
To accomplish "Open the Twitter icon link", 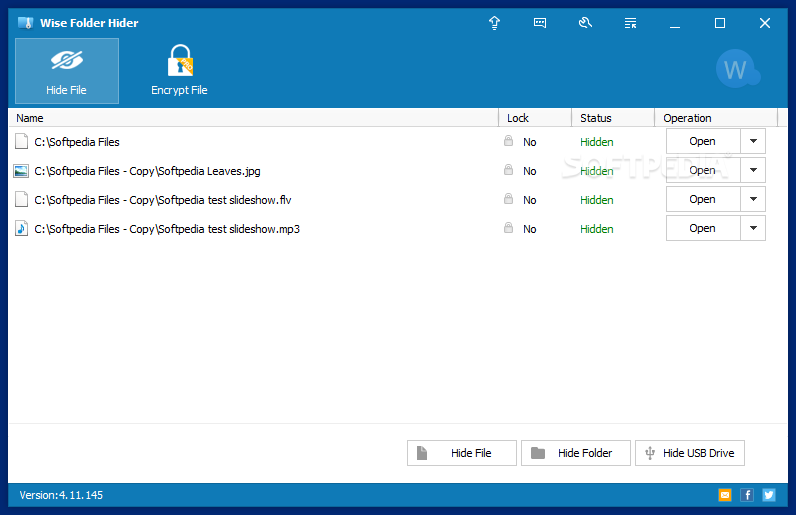I will 768,495.
